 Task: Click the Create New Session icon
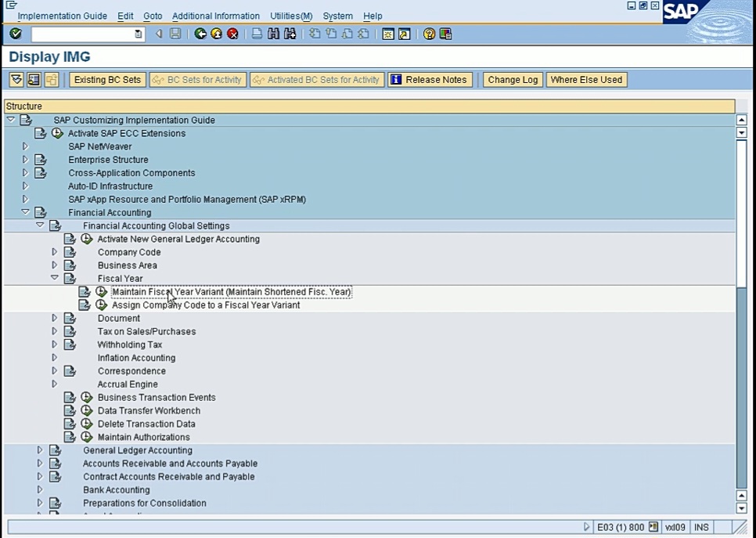pyautogui.click(x=388, y=34)
